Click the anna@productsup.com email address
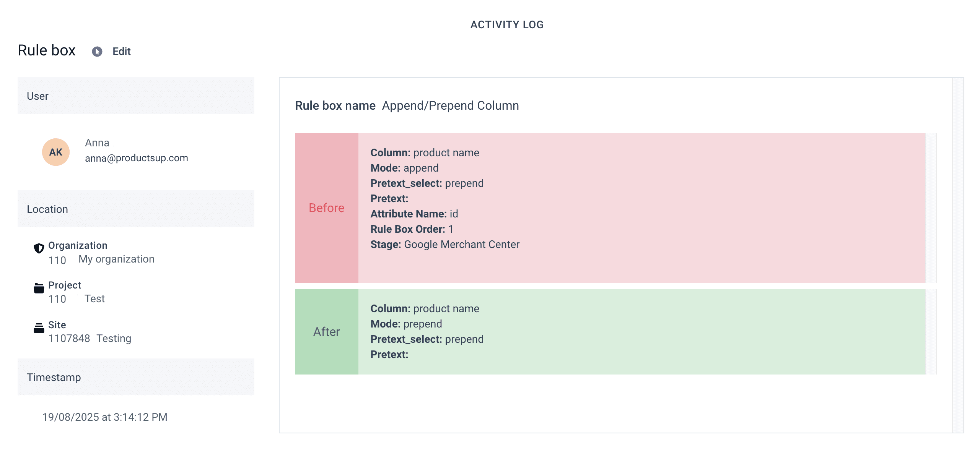This screenshot has height=454, width=980. [x=136, y=158]
